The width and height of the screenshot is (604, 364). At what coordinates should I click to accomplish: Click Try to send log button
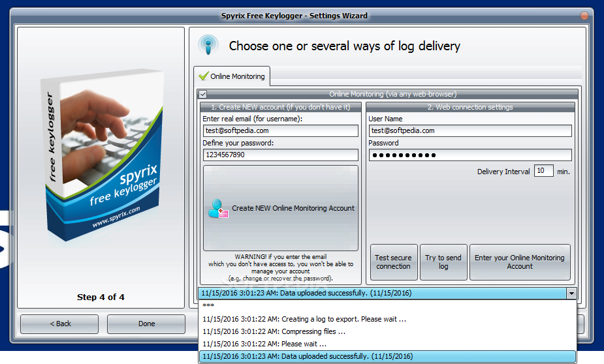point(443,262)
